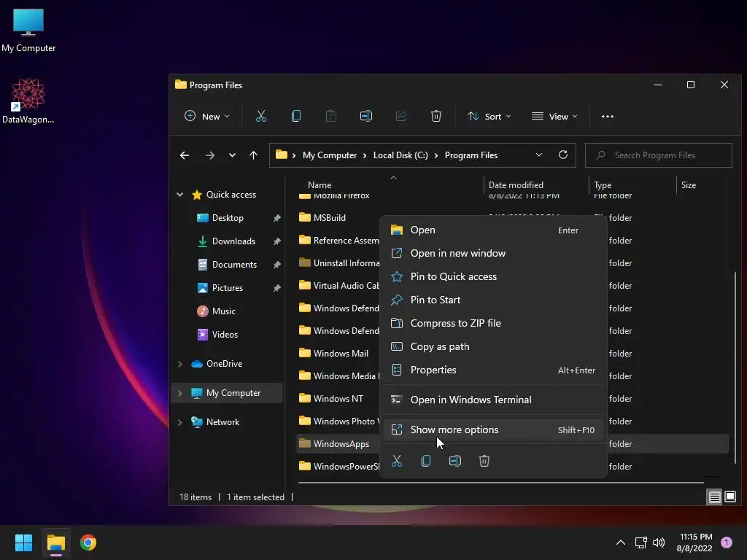Expand the My Computer tree node
Image resolution: width=747 pixels, height=560 pixels.
(x=180, y=393)
